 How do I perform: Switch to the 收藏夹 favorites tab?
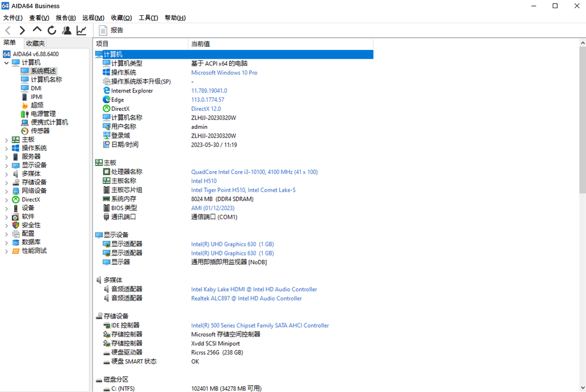click(x=35, y=43)
